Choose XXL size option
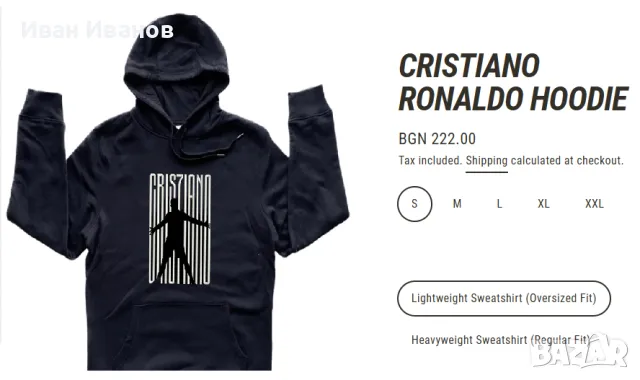This screenshot has height=380, width=640. click(594, 203)
